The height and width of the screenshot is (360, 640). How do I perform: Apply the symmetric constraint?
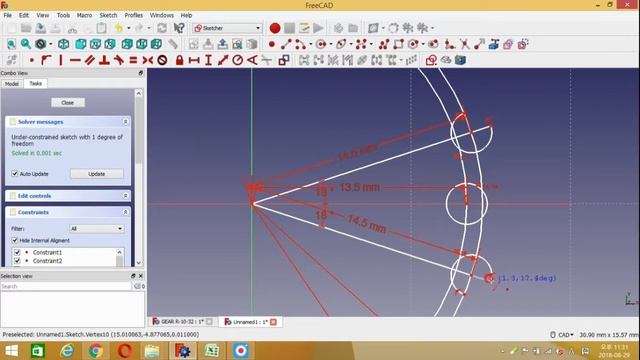coord(147,60)
